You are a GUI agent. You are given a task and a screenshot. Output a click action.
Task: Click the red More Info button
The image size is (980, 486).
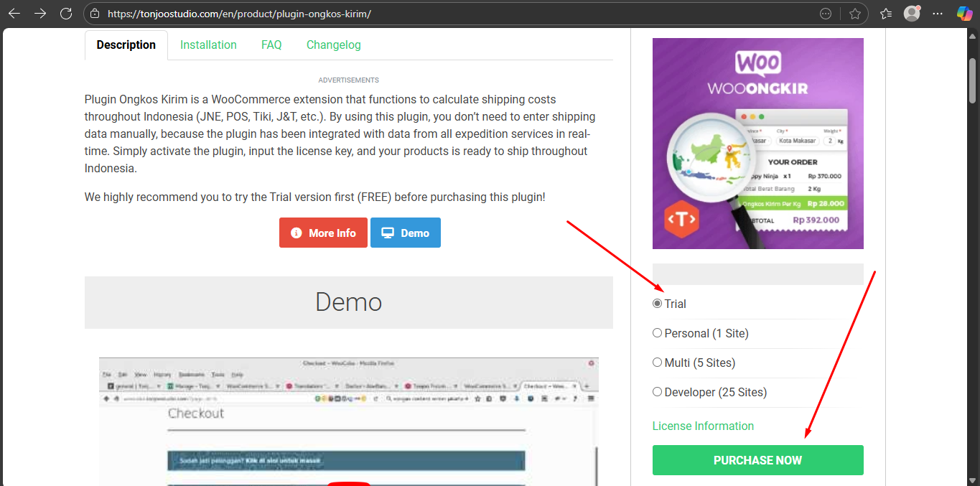pyautogui.click(x=323, y=233)
